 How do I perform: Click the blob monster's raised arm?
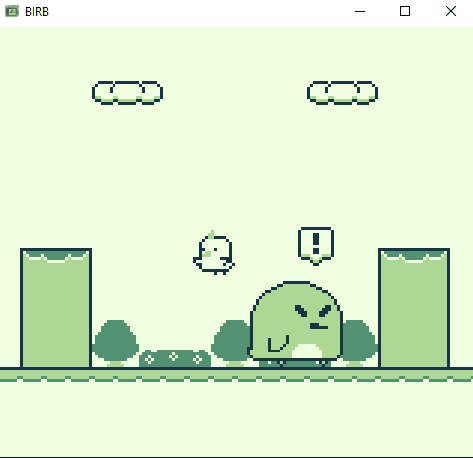click(x=278, y=344)
